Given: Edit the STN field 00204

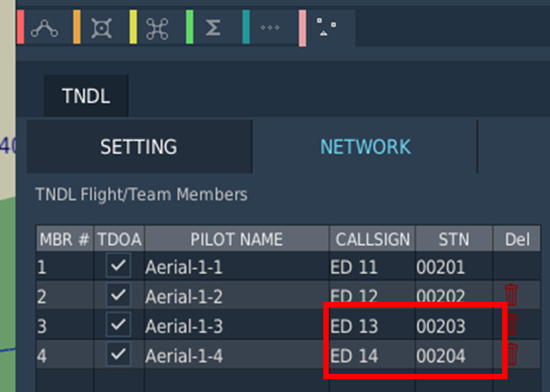Looking at the screenshot, I should [454, 356].
